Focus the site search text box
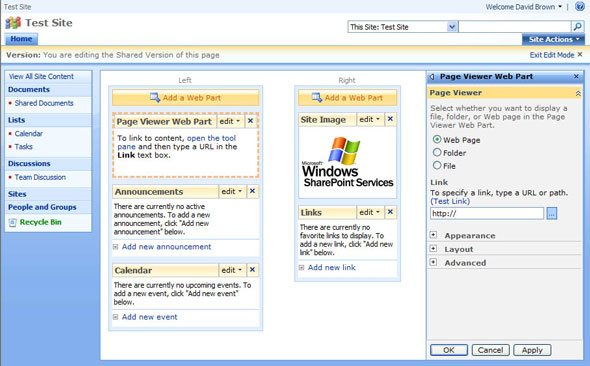The width and height of the screenshot is (590, 366). coord(515,27)
